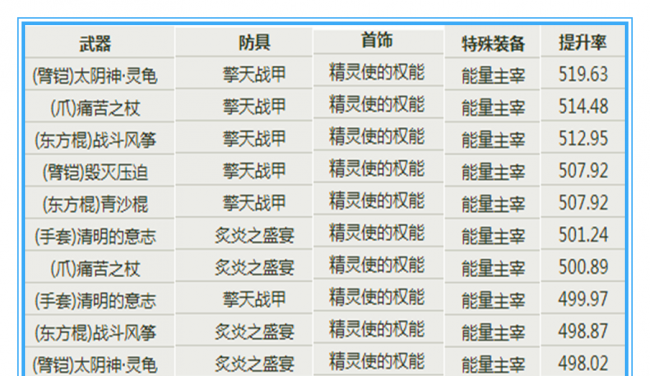Click 能量主宰 in the 498.02 row

[x=493, y=365]
